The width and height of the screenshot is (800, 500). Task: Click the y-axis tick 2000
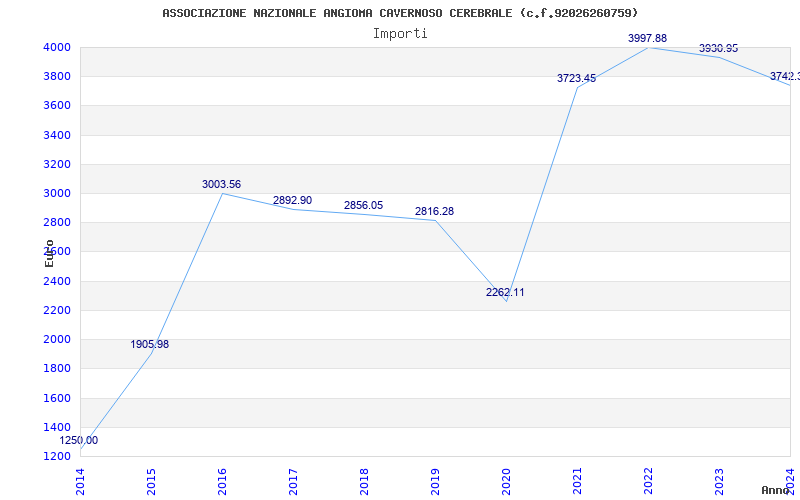coord(57,339)
